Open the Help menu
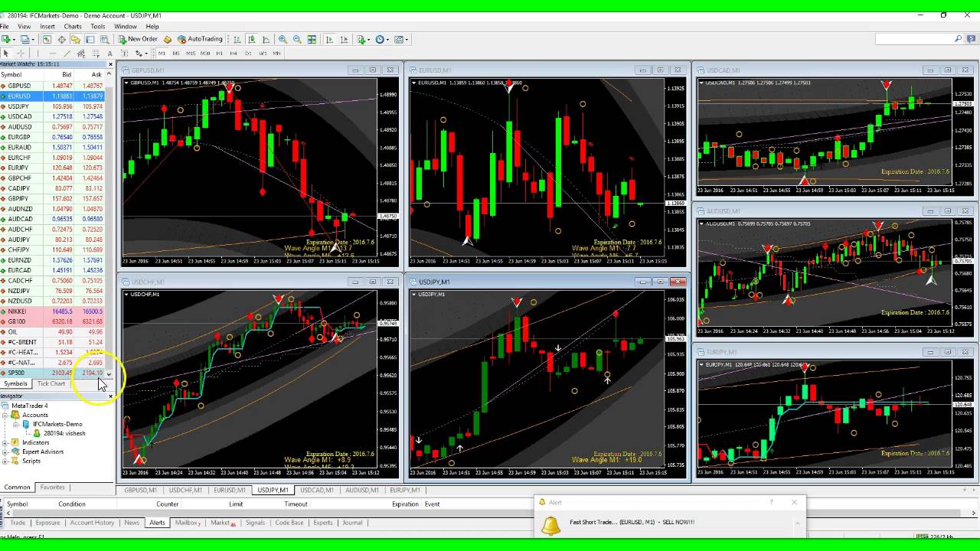 click(x=152, y=27)
